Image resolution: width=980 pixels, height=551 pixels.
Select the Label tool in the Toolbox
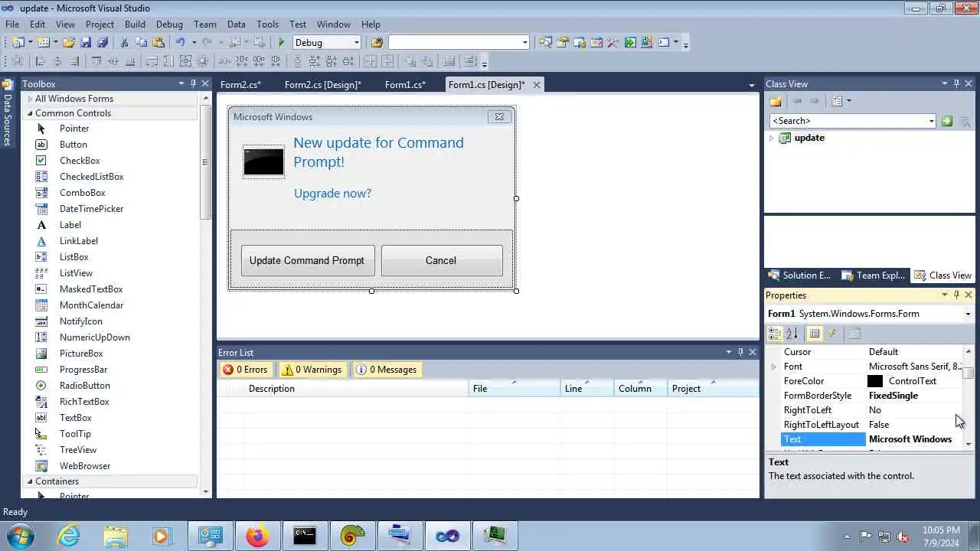click(x=70, y=225)
